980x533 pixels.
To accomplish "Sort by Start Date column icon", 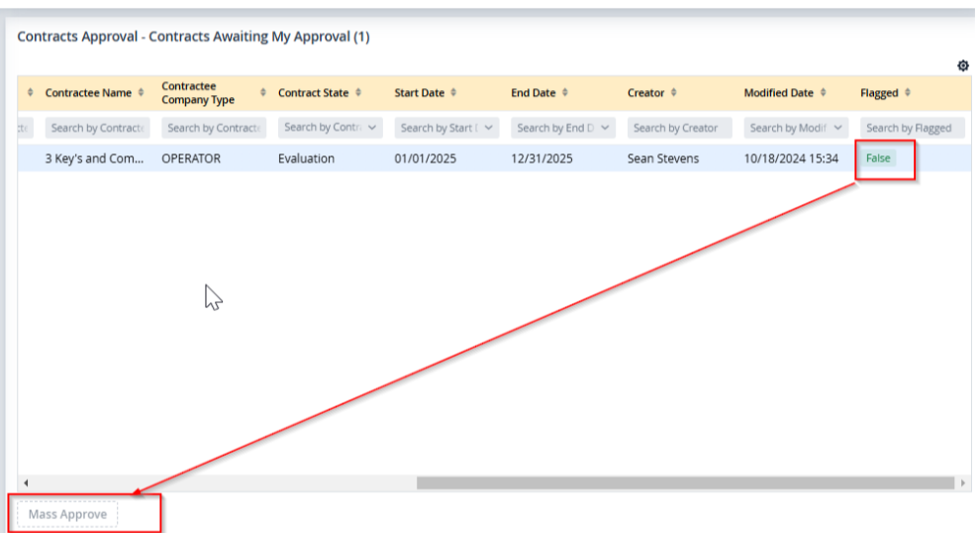I will tap(453, 93).
